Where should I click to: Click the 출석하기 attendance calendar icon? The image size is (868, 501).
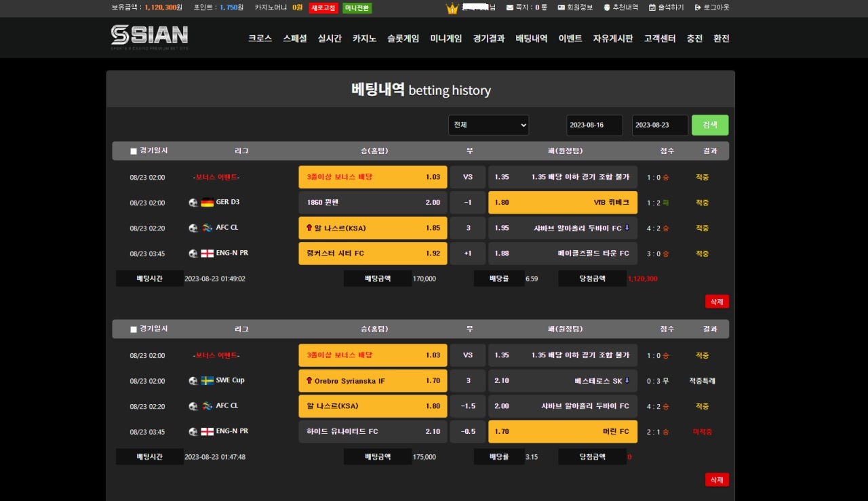[x=652, y=8]
